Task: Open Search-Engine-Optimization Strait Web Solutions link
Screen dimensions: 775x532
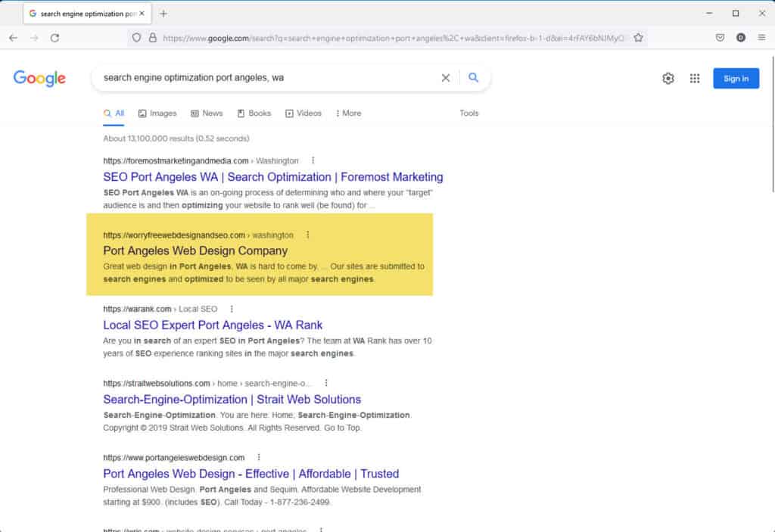Action: coord(232,399)
